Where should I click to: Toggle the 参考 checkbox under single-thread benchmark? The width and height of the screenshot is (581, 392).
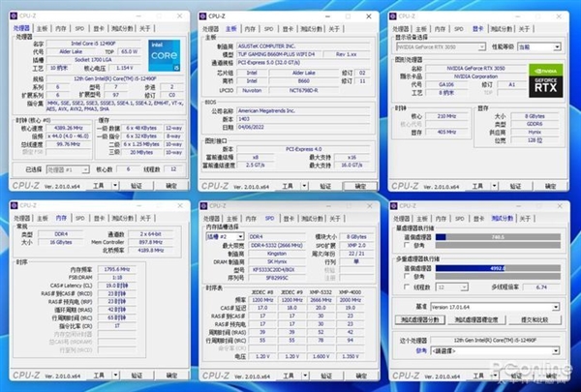point(407,245)
